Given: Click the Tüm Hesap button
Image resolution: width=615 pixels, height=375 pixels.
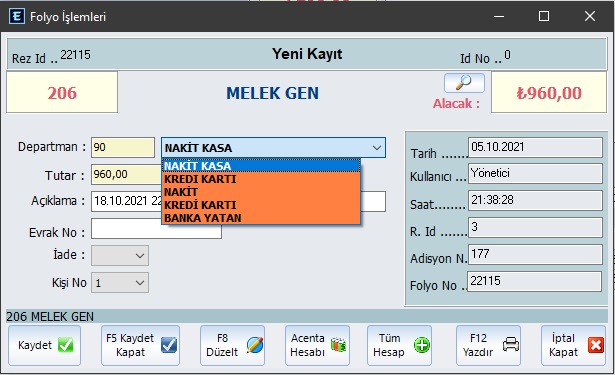Looking at the screenshot, I should (399, 345).
